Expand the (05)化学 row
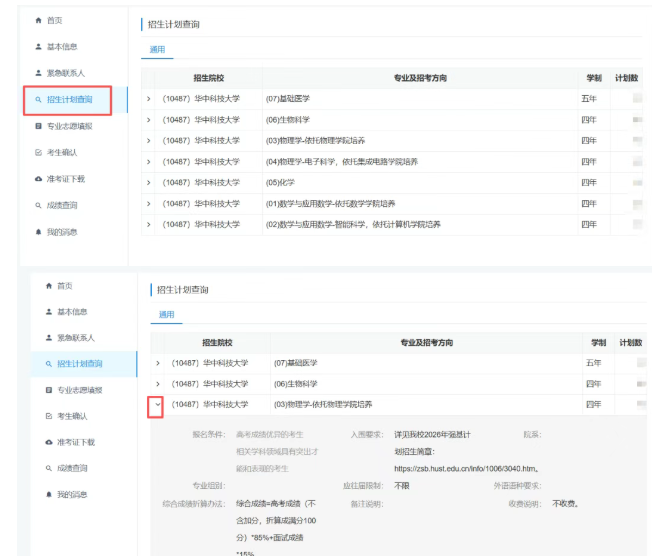The image size is (652, 556). 149,182
